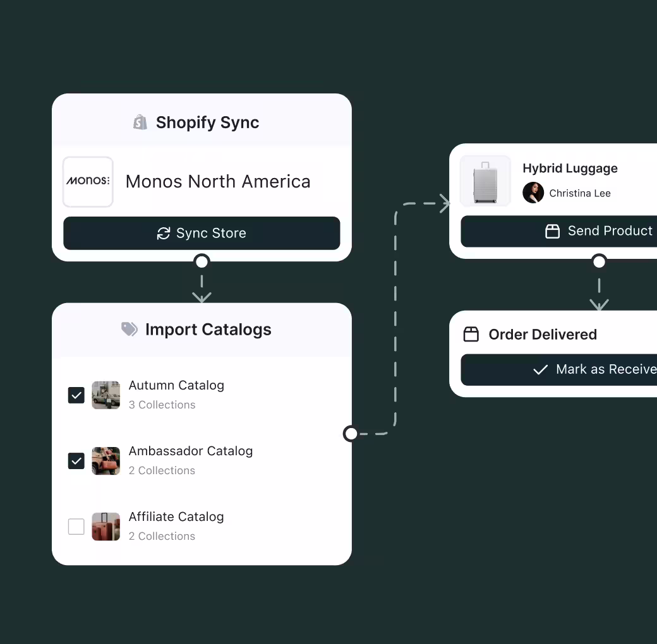657x644 pixels.
Task: Click the sync arrows icon in Sync Store
Action: coord(164,233)
